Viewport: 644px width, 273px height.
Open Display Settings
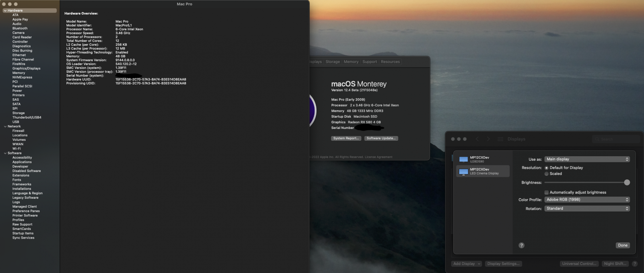[503, 264]
